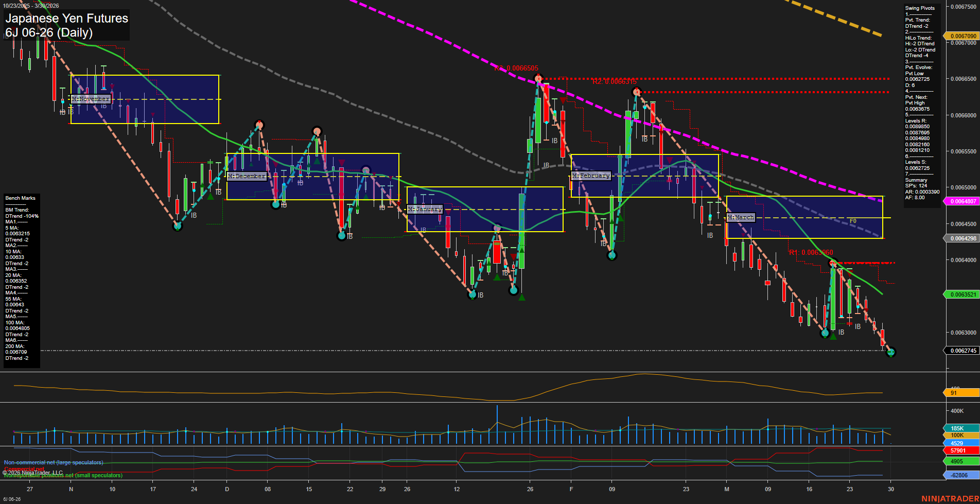Click the green up-triangle marker below the March low

[834, 337]
